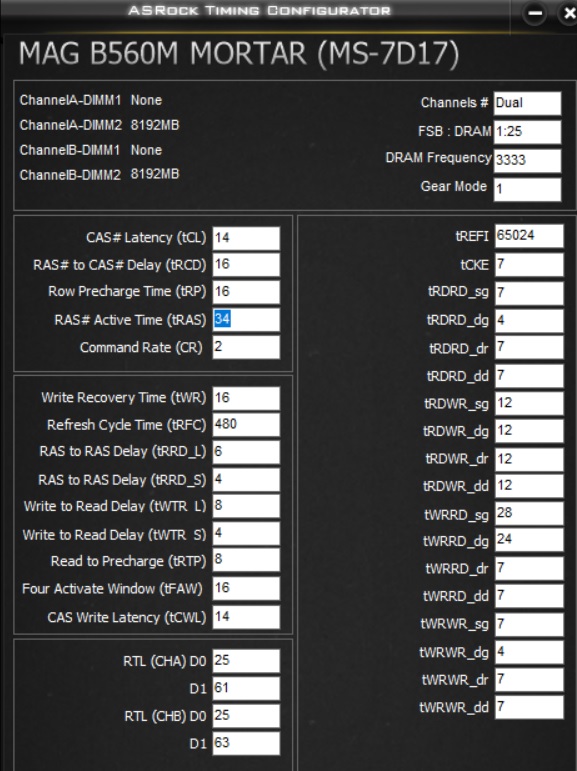
Task: Select the Four Activate Window (tFAW) field
Action: [246, 589]
